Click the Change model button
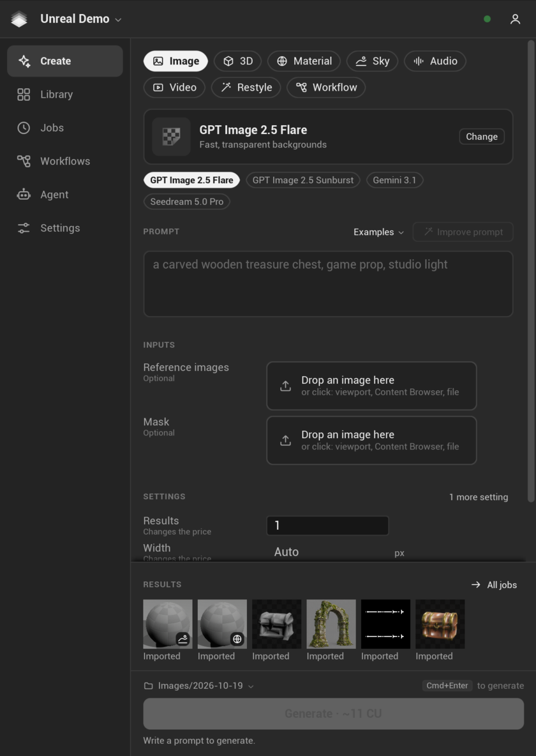536x756 pixels. (x=482, y=137)
